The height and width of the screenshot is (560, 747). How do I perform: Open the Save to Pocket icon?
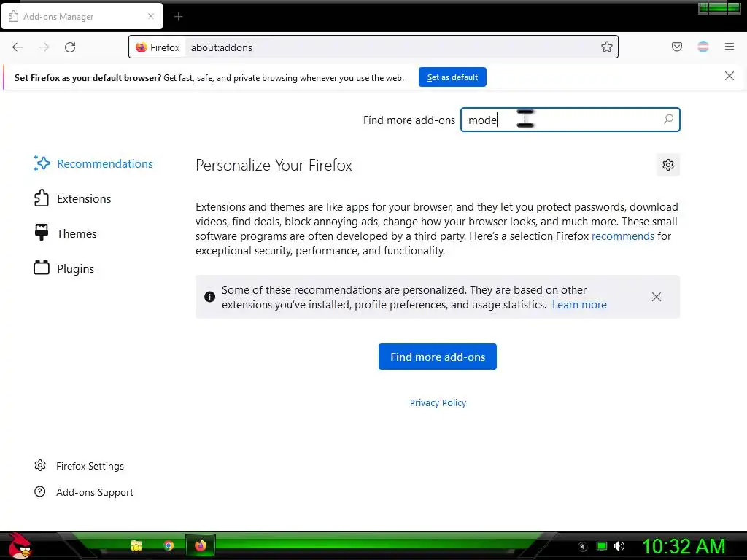tap(676, 47)
